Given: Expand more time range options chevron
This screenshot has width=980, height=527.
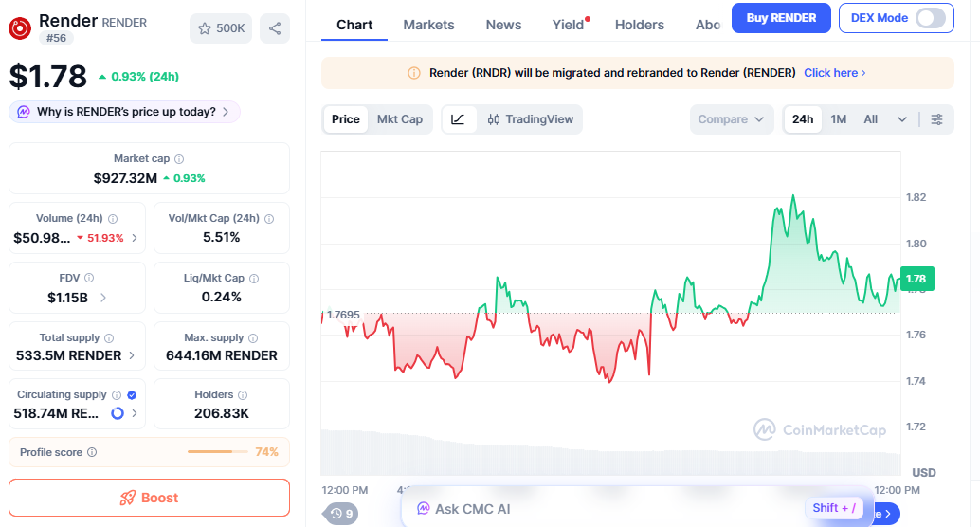Looking at the screenshot, I should (902, 119).
